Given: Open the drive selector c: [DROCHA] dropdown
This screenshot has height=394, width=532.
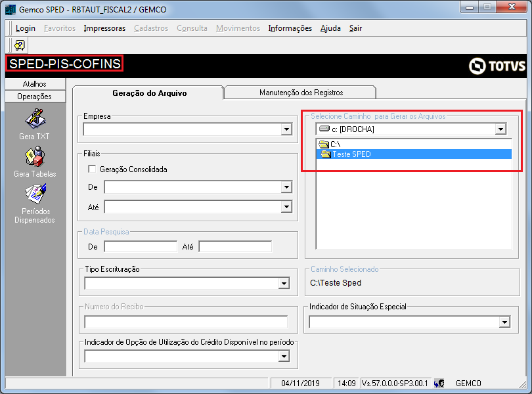Looking at the screenshot, I should (x=500, y=129).
